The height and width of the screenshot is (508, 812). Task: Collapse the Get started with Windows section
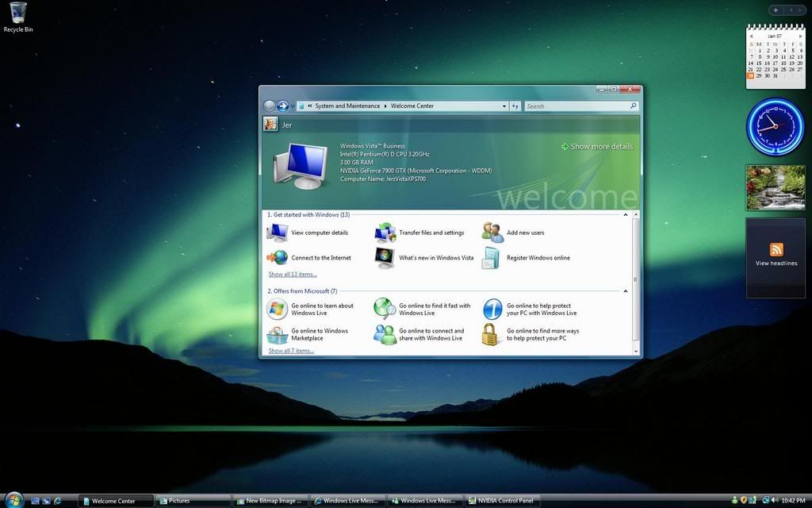626,214
